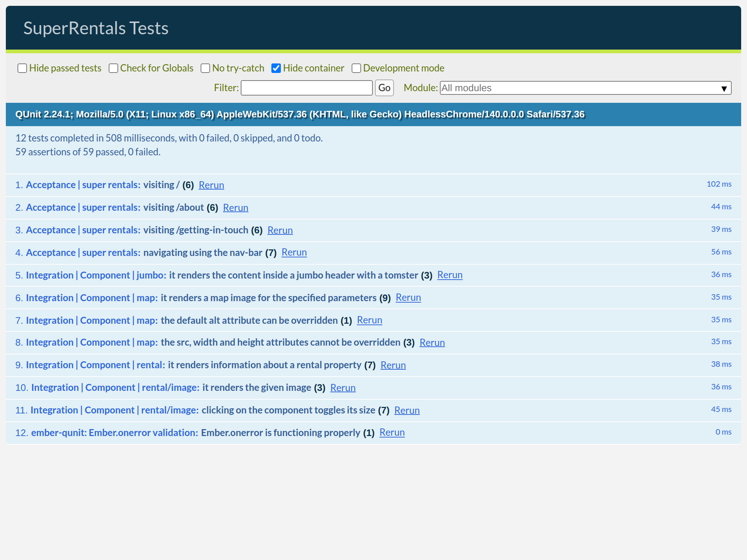Rerun the clicking component toggles size test

point(407,410)
